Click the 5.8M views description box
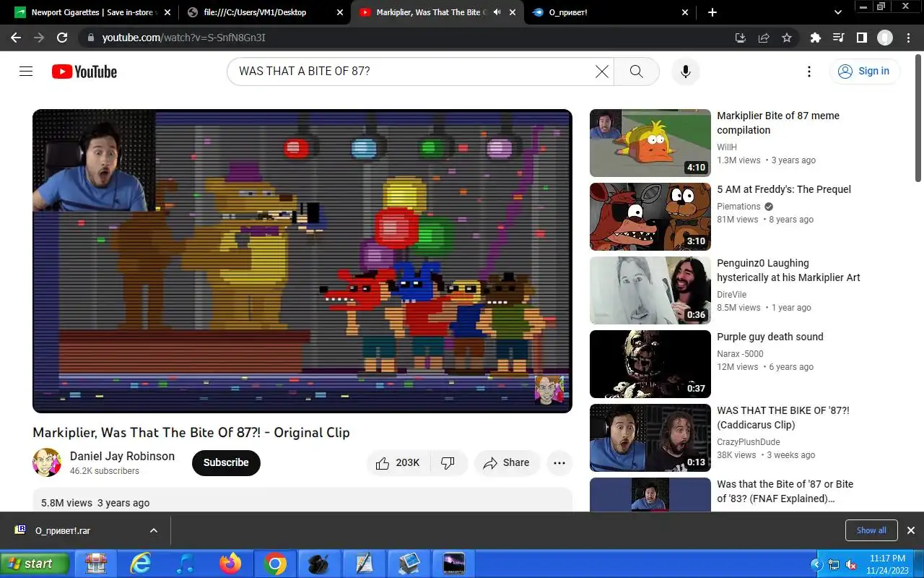 tap(302, 500)
